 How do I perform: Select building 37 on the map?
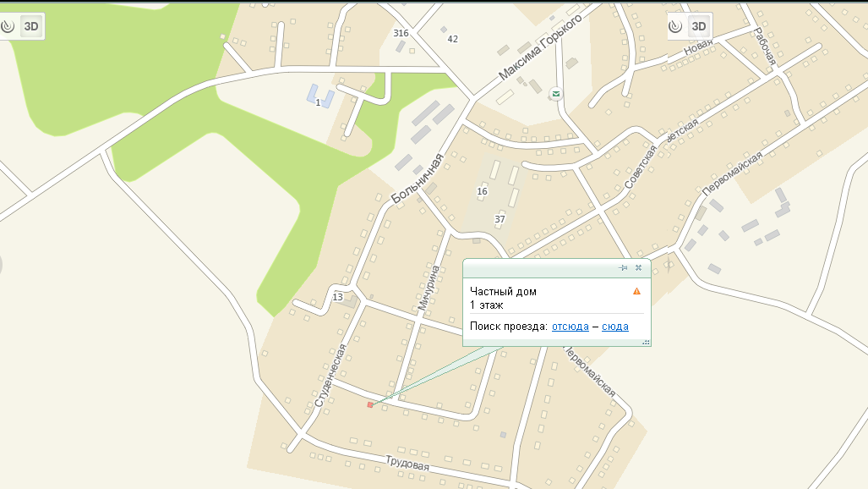coord(500,220)
